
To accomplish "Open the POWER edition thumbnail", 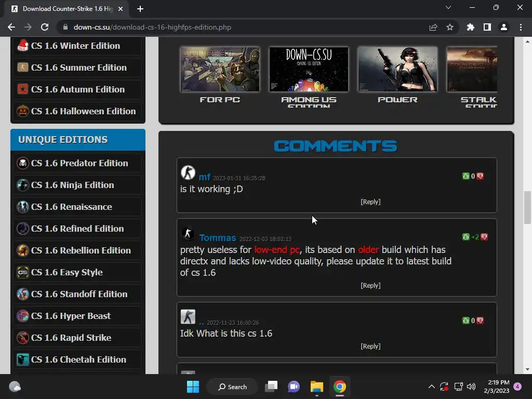I will (x=397, y=69).
